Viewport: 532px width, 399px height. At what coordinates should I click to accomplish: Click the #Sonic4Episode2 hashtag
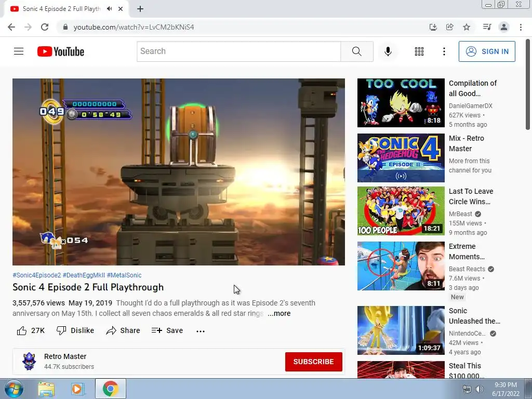click(37, 275)
